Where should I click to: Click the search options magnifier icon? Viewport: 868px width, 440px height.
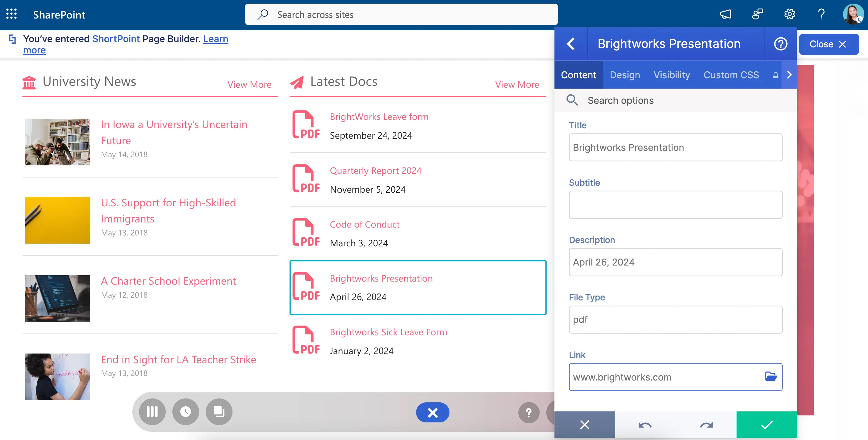pyautogui.click(x=572, y=100)
